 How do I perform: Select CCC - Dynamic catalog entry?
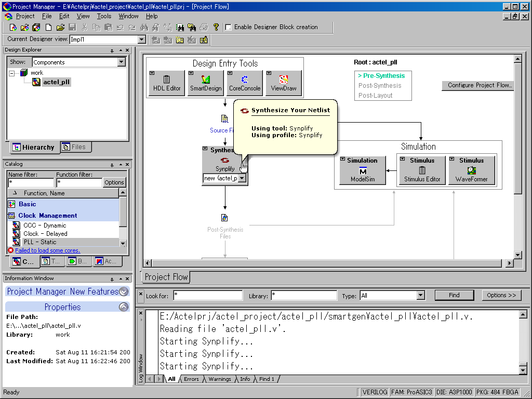(x=45, y=225)
